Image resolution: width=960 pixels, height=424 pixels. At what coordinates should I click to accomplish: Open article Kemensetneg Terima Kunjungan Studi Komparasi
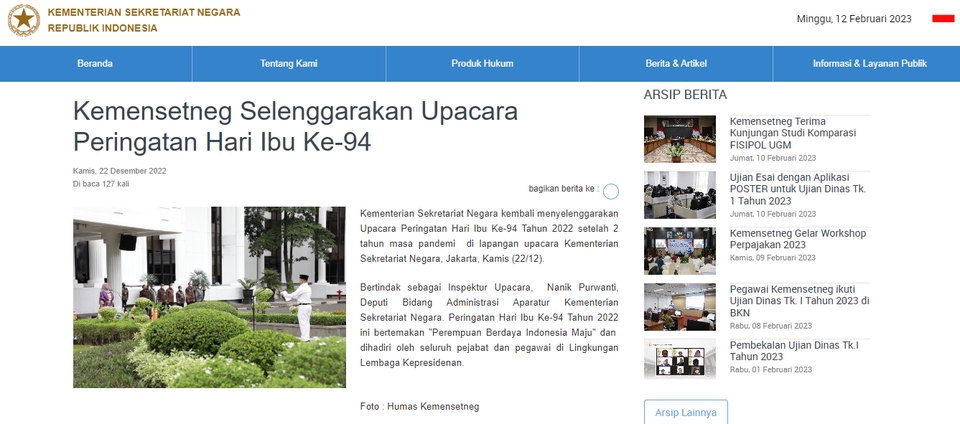pyautogui.click(x=793, y=133)
